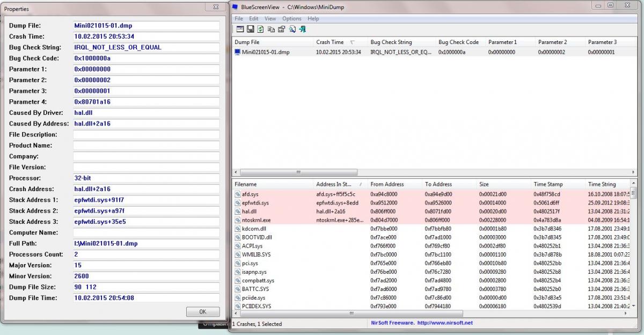Viewport: 644px width, 335px height.
Task: Open the File menu
Action: point(239,19)
